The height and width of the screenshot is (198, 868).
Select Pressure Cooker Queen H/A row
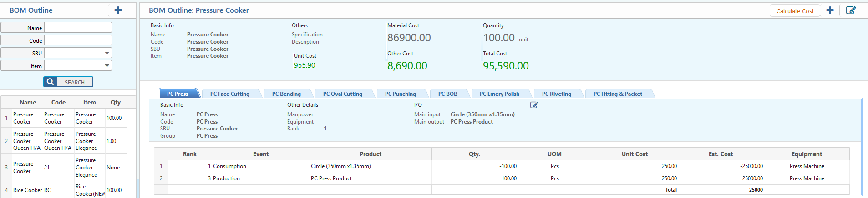27,141
